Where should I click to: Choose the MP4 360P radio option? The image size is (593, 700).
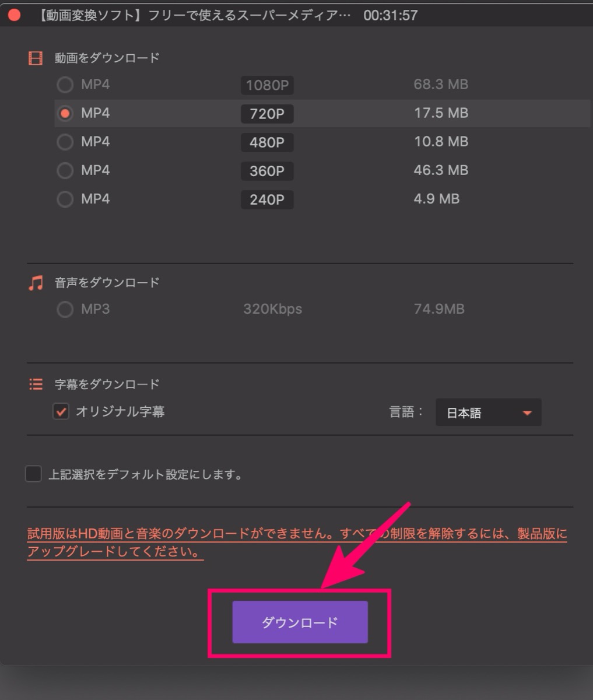tap(65, 170)
